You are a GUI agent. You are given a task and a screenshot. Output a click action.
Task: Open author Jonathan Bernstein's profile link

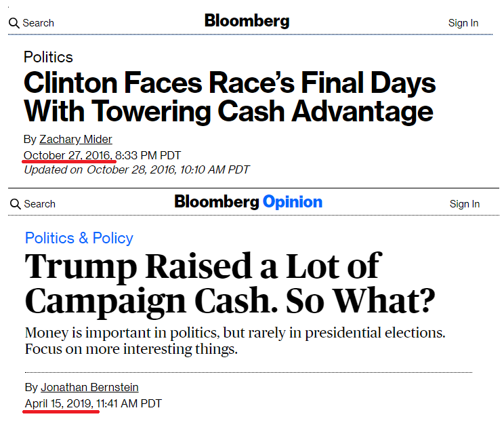89,387
